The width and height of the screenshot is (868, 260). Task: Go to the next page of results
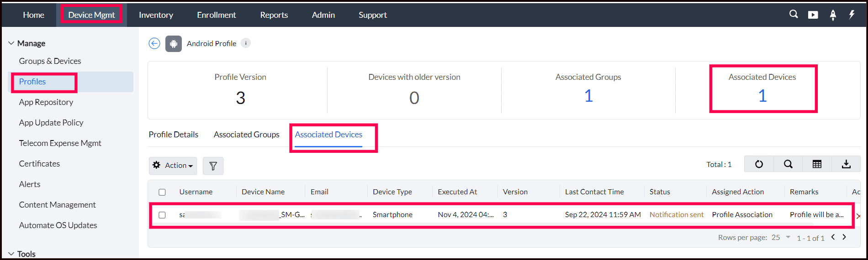(844, 237)
